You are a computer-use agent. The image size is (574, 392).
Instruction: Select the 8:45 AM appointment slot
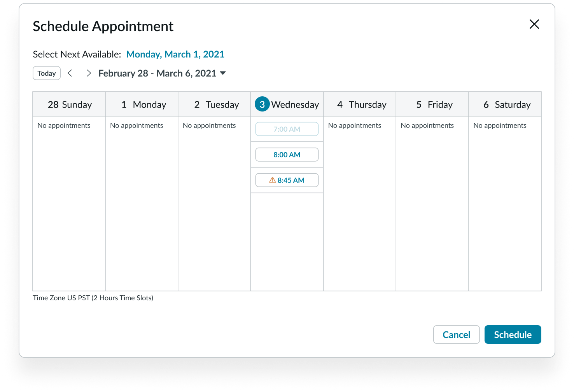point(287,180)
